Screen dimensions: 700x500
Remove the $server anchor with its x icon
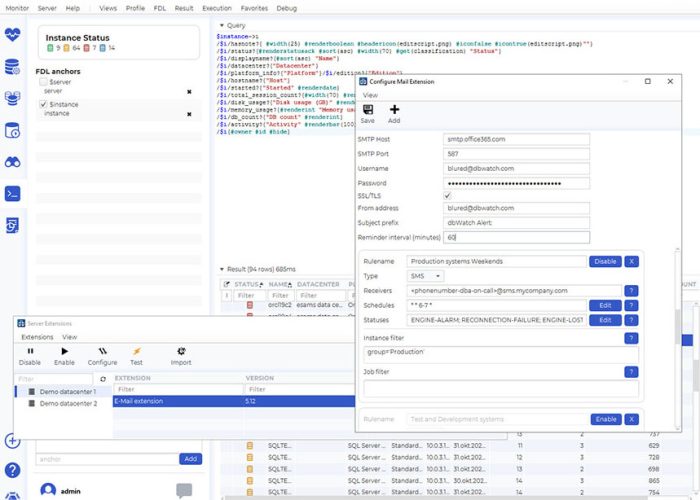click(189, 92)
